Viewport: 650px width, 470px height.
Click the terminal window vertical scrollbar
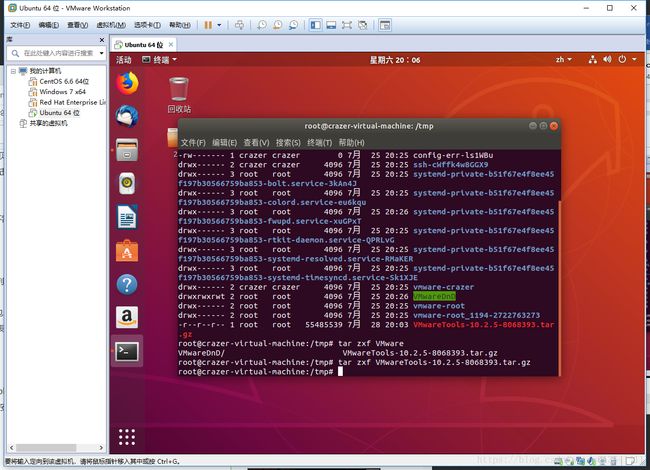tap(559, 287)
